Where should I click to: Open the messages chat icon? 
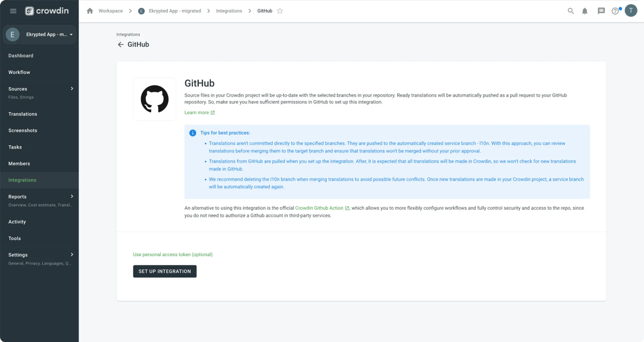coord(601,11)
